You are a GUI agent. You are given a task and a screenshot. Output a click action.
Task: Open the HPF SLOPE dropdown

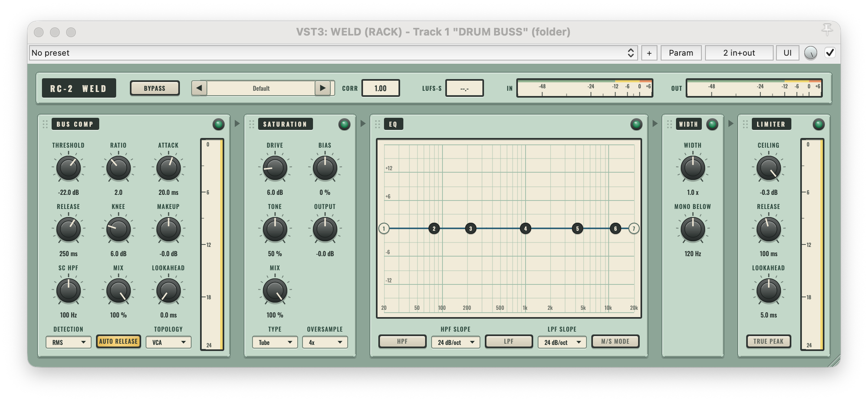[x=456, y=342]
